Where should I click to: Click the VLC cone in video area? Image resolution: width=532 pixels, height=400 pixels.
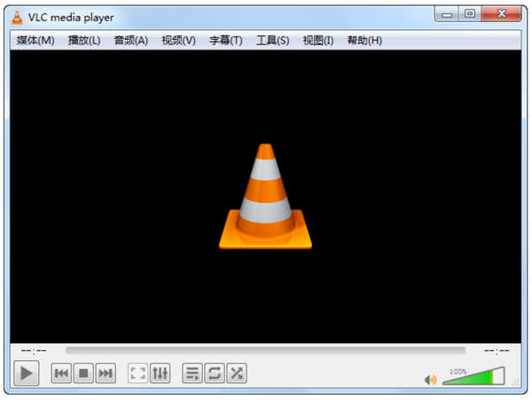pos(265,196)
